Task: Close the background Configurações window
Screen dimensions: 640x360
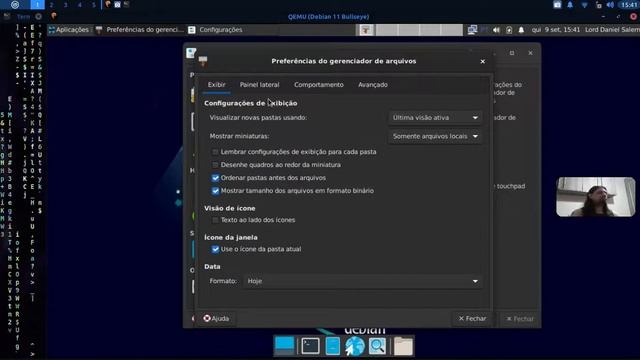Action: tap(530, 53)
